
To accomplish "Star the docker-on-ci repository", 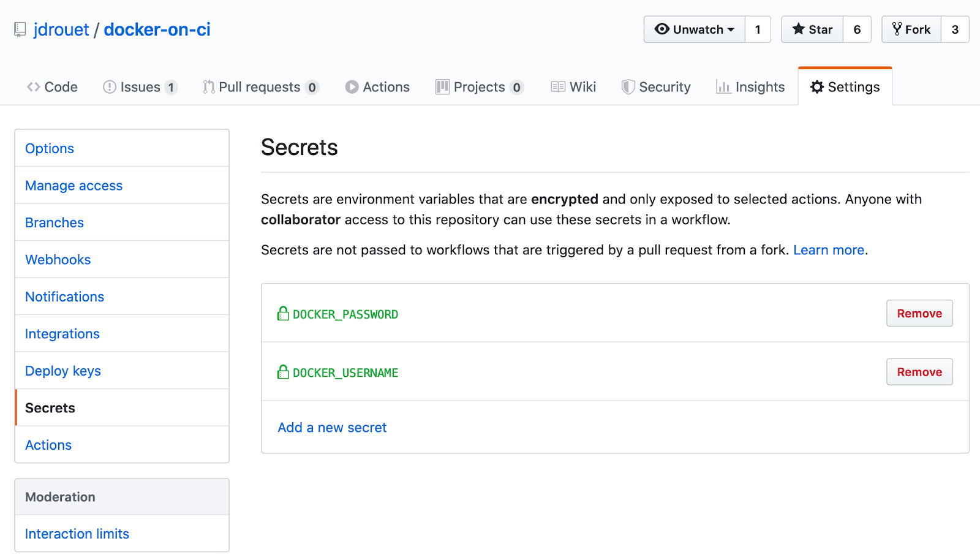I will (812, 29).
